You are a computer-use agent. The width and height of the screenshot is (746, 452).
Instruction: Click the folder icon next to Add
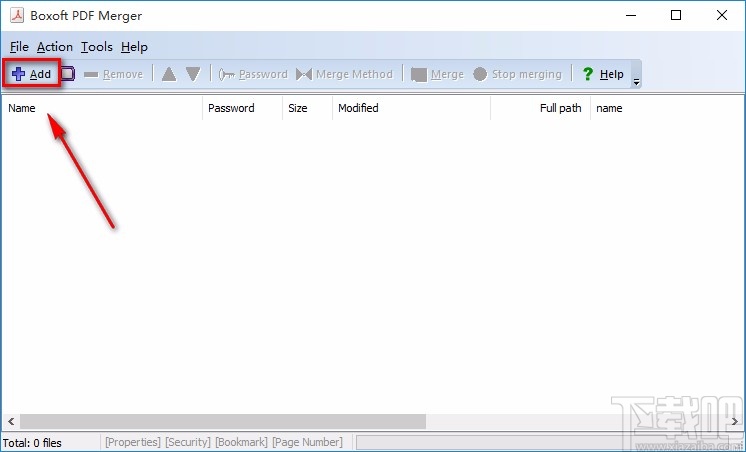[68, 74]
